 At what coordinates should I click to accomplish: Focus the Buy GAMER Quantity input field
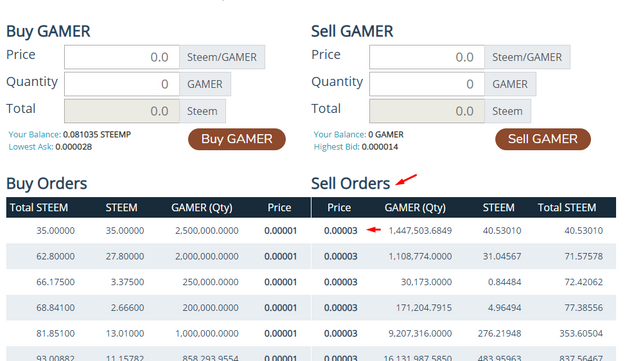pyautogui.click(x=122, y=84)
